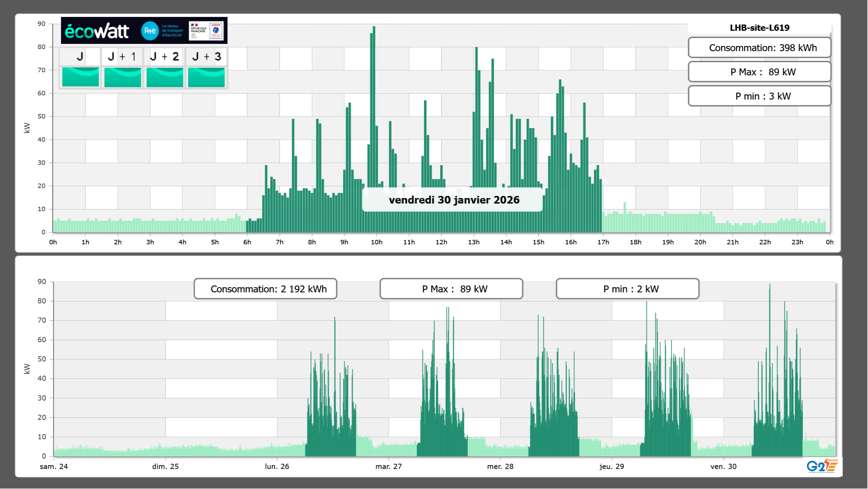This screenshot has width=868, height=489.
Task: Click the vendredi 30 janvier 2026 date label
Action: click(454, 200)
